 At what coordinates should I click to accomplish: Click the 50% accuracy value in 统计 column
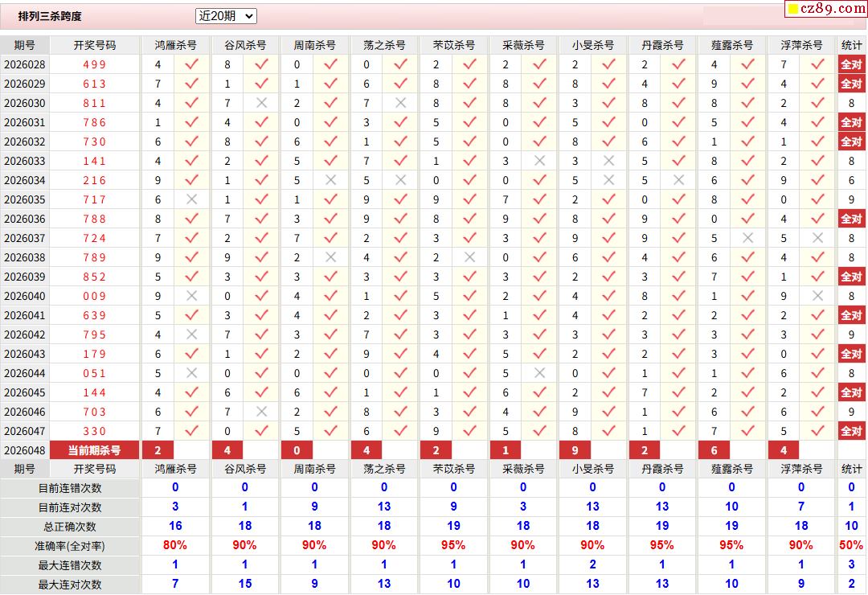tap(851, 546)
